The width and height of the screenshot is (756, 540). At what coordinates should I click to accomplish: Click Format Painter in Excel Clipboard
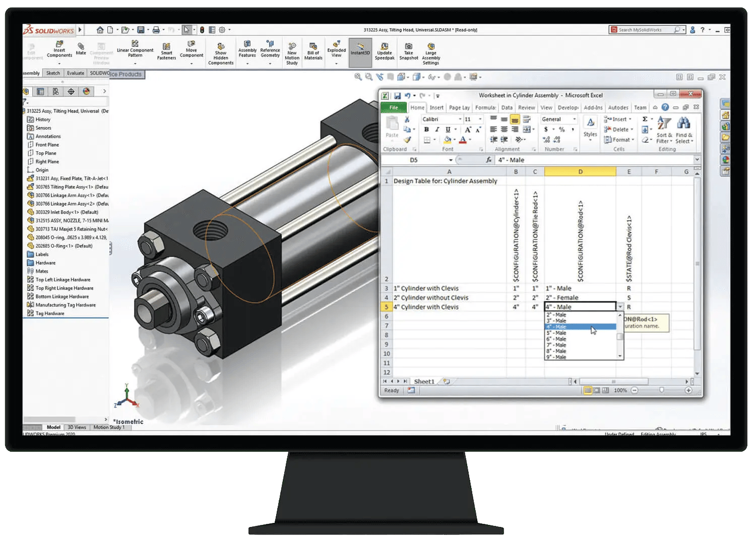(407, 140)
